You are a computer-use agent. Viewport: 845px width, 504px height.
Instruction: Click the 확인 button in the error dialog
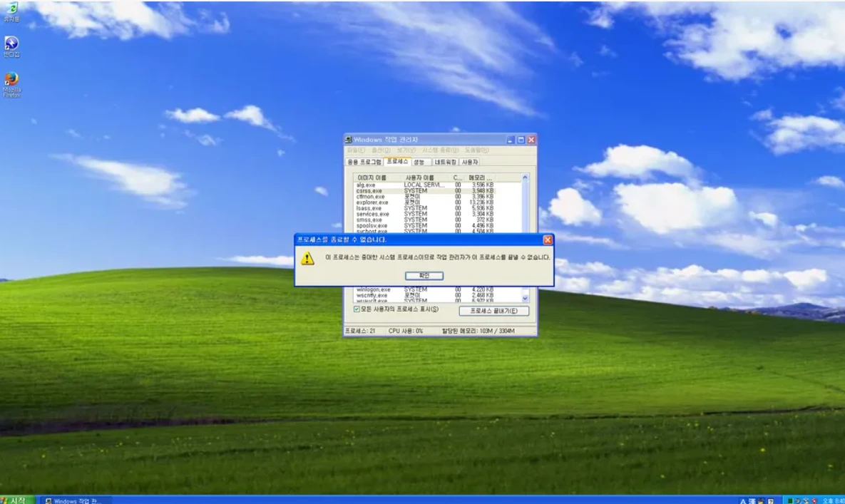tap(424, 276)
